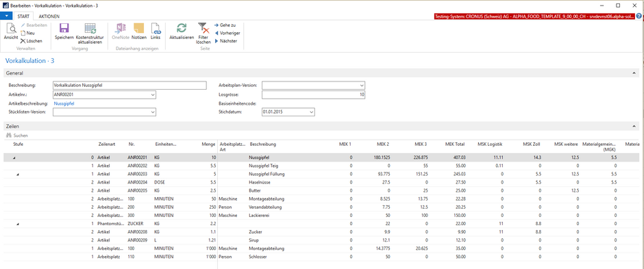Select the Versandabteilung row description
This screenshot has width=644, height=269.
coord(265,207)
